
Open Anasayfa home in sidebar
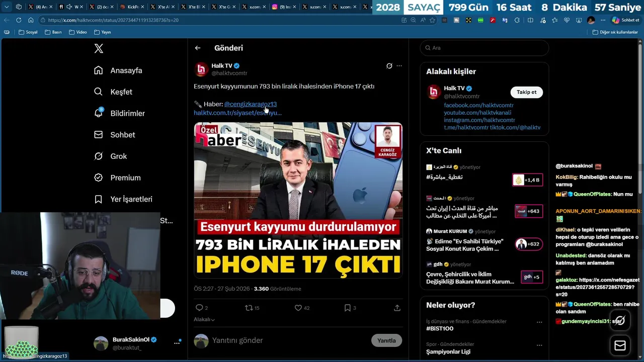click(x=118, y=70)
